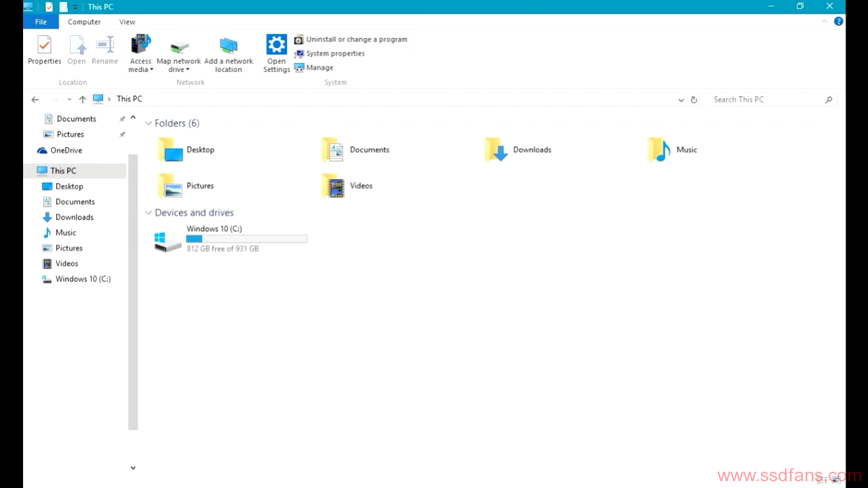Open the Properties ribbon button

44,50
